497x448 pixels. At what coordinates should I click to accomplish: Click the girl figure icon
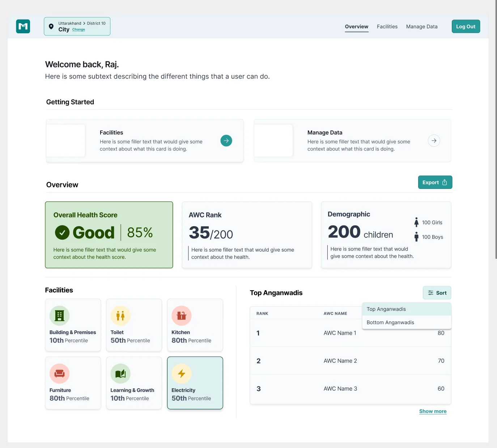point(416,222)
